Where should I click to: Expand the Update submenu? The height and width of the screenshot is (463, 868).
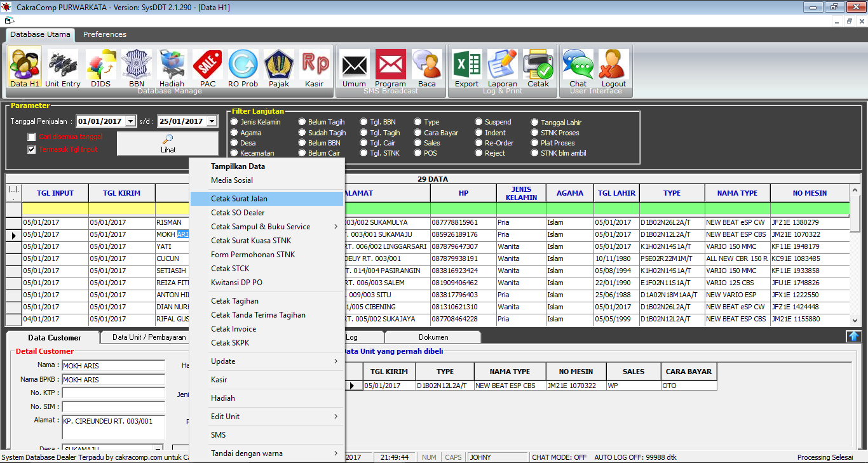[x=267, y=361]
